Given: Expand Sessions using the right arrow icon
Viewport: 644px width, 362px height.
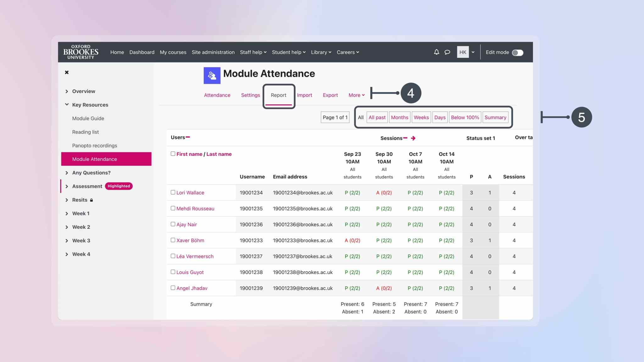Looking at the screenshot, I should point(413,138).
